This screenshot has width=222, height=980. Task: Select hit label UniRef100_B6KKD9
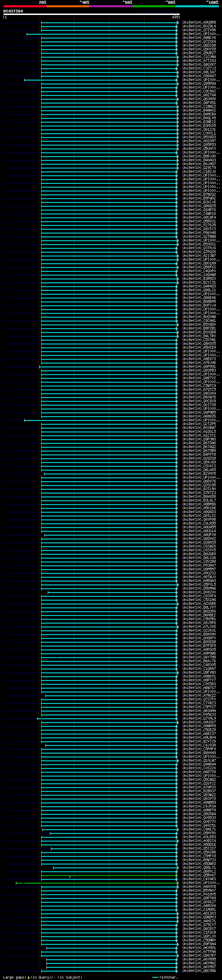click(199, 496)
